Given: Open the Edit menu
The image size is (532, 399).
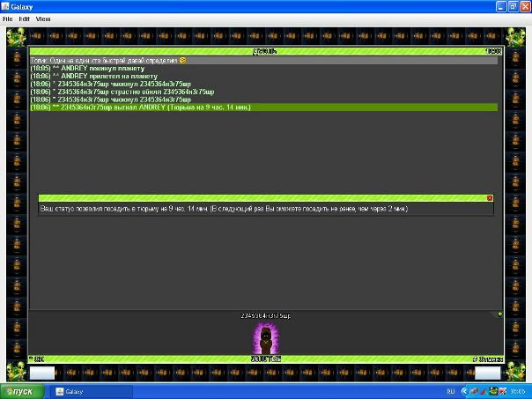Looking at the screenshot, I should tap(24, 18).
